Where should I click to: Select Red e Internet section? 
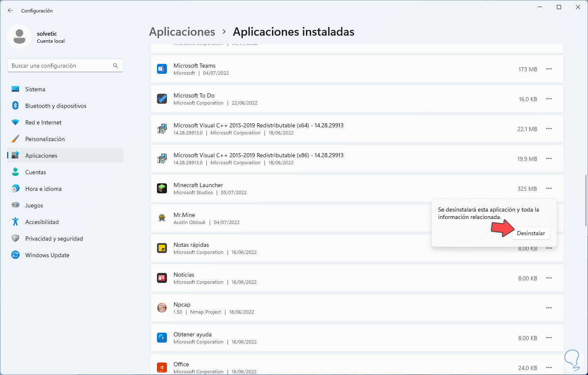65,122
